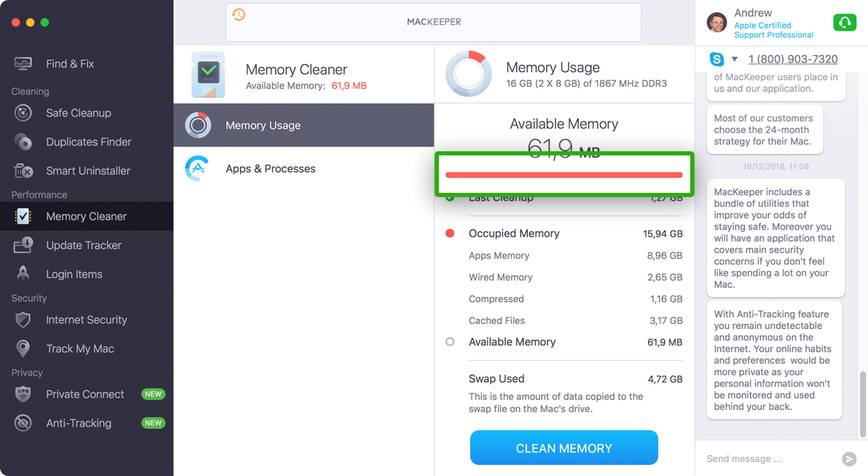Click the hollow Available Memory circle marker
This screenshot has height=476, width=868.
[x=450, y=341]
